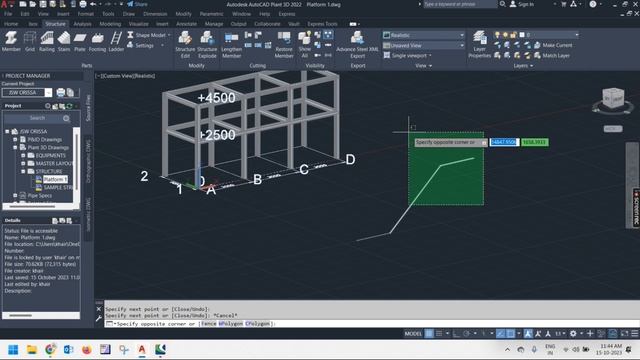Open Layer Properties manager
This screenshot has height=360, width=640.
(479, 45)
